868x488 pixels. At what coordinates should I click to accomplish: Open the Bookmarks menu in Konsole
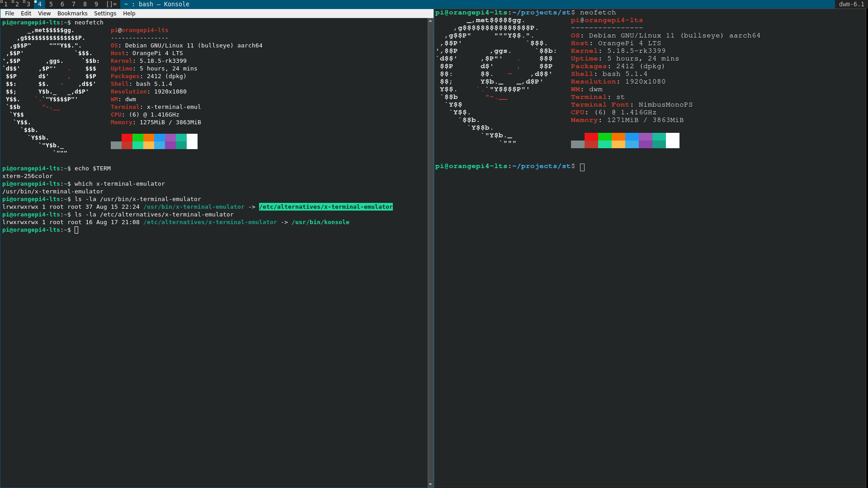coord(72,14)
